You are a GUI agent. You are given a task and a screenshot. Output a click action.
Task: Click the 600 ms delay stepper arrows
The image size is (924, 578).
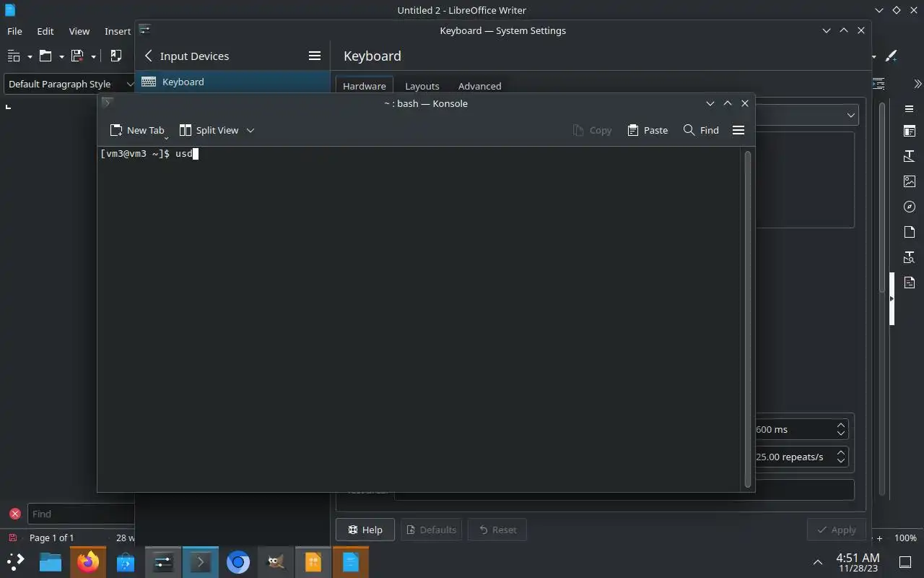coord(840,429)
